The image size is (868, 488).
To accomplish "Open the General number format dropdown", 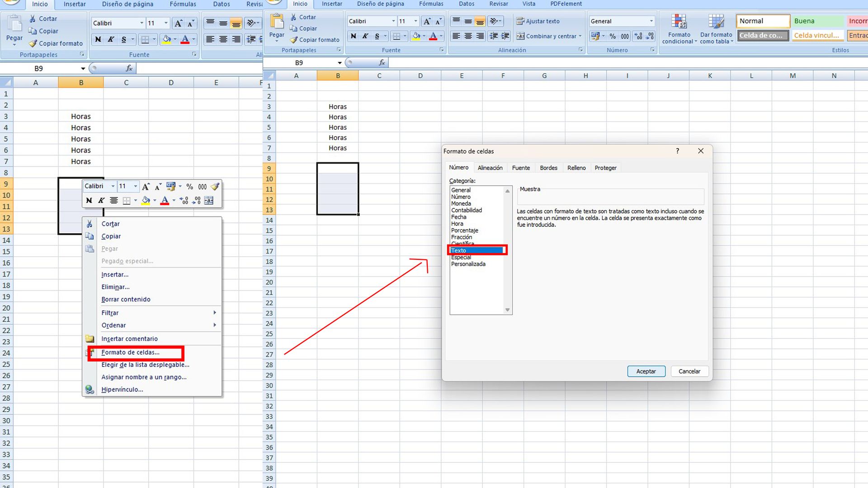I will [x=651, y=21].
